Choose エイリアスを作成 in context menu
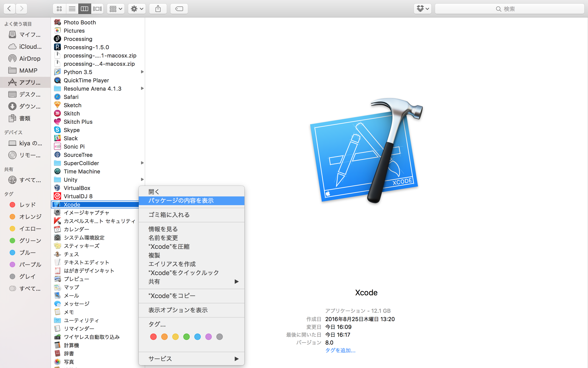The image size is (588, 368). pyautogui.click(x=192, y=264)
